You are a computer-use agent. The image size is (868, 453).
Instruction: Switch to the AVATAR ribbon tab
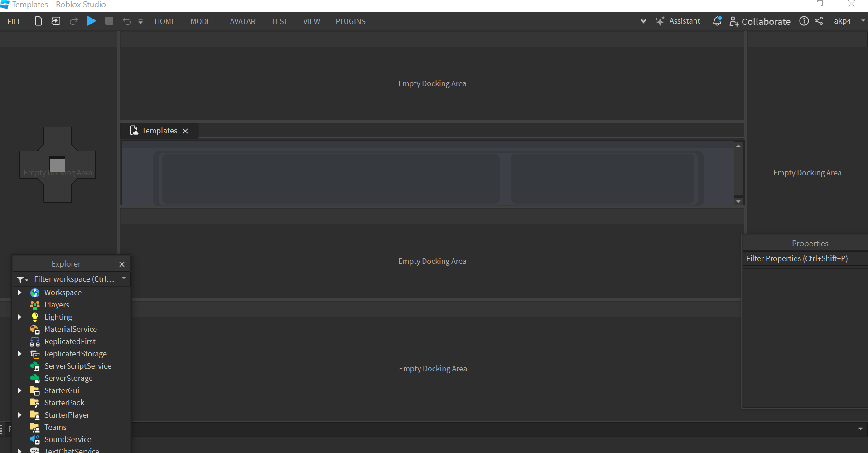point(243,21)
